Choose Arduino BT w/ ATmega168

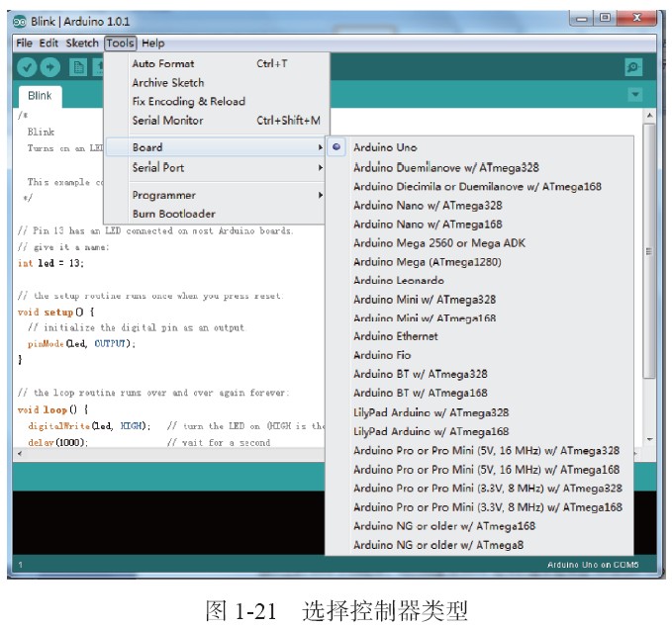click(x=480, y=394)
